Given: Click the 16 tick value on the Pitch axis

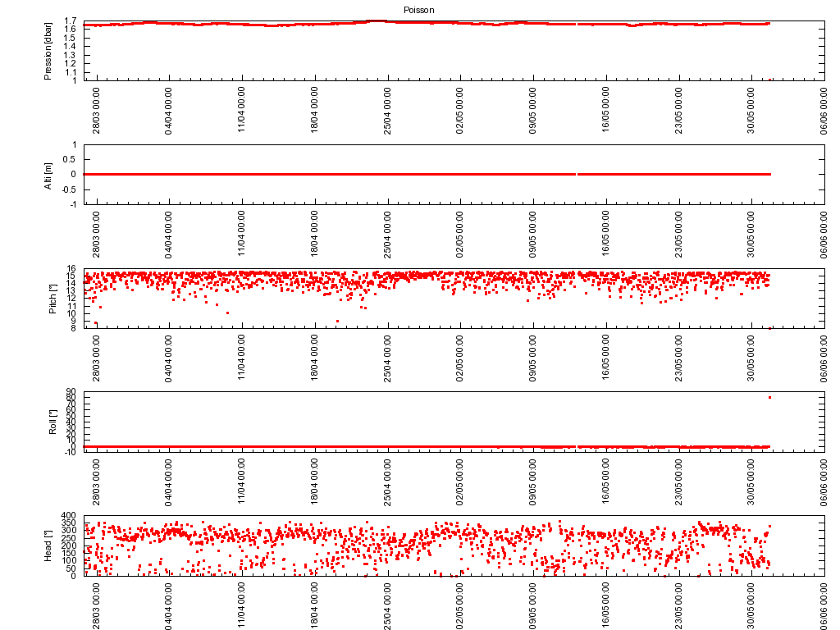Looking at the screenshot, I should pos(72,268).
